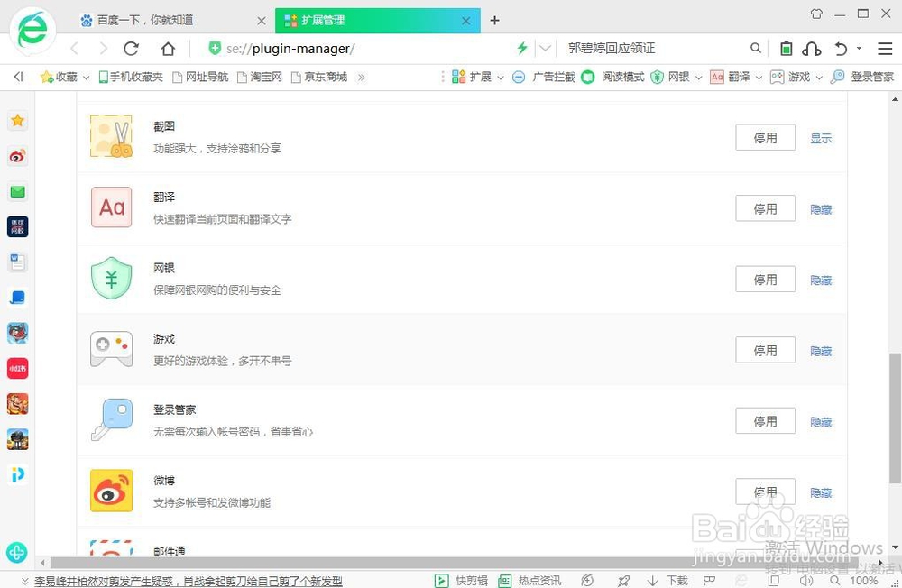This screenshot has width=902, height=588.
Task: Open the skin shirt icon in title bar
Action: tap(816, 14)
